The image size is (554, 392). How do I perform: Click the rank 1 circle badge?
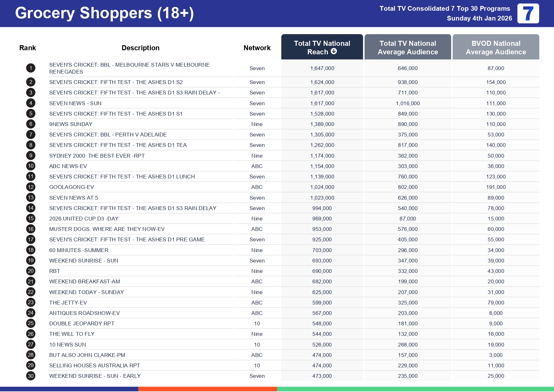(x=31, y=68)
